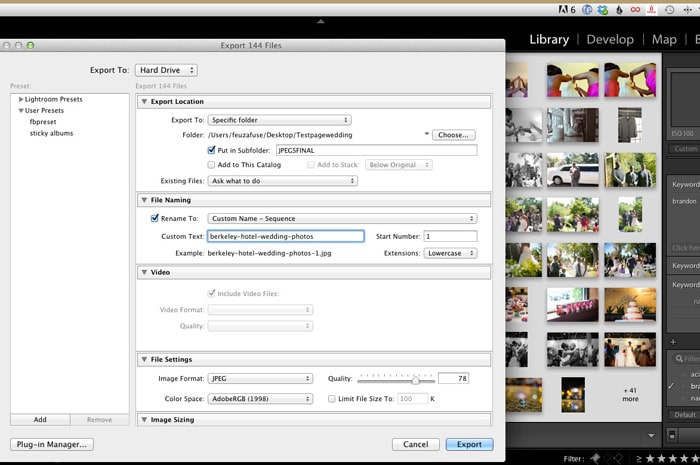The image size is (700, 465).
Task: Set filter to three star rating
Action: coord(673,458)
